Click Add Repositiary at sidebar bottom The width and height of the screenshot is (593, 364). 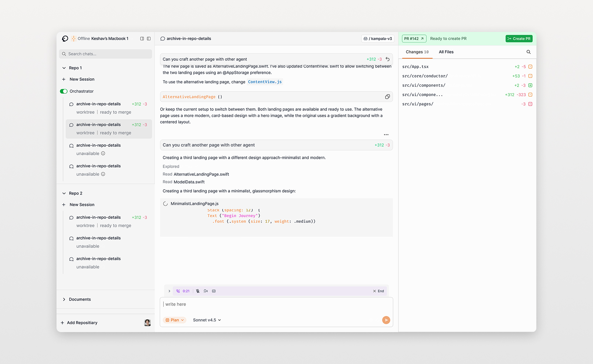(x=79, y=323)
